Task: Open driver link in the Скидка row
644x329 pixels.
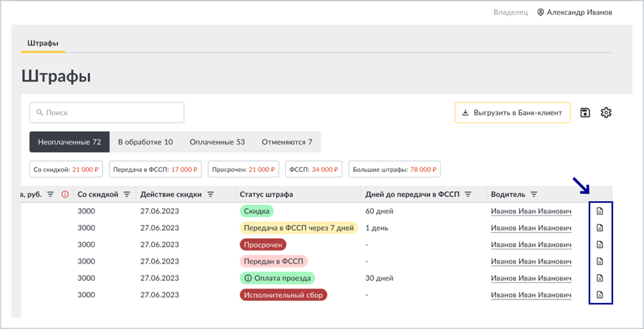Action: 531,212
